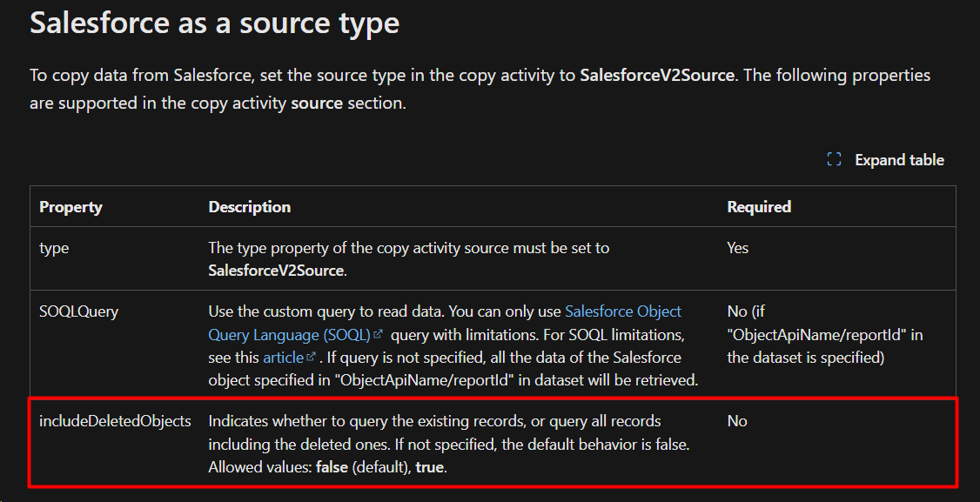Click the No value for includeDeletedObjects
Image resolution: width=980 pixels, height=502 pixels.
coord(737,420)
